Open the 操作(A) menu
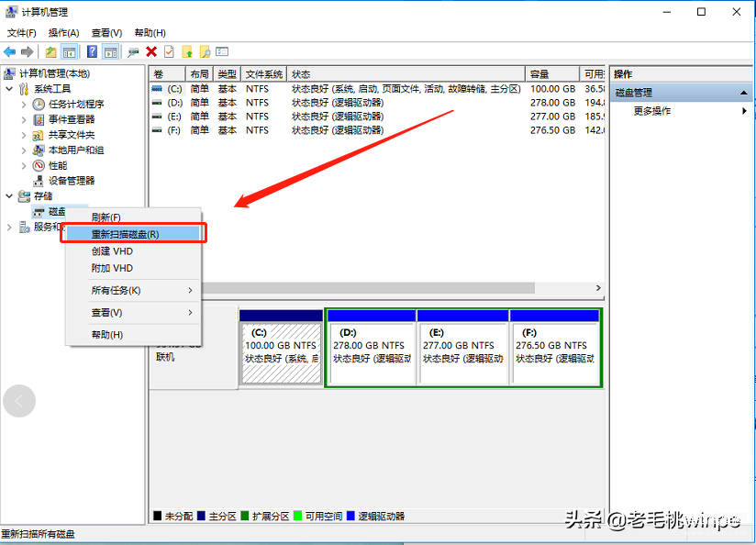This screenshot has width=756, height=545. point(63,33)
